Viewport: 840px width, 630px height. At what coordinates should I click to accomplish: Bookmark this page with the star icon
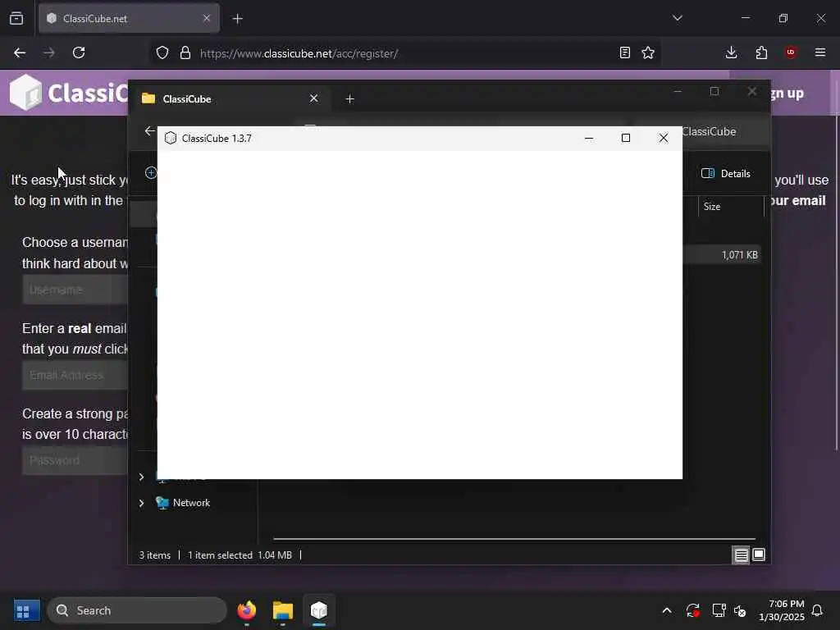pos(648,53)
